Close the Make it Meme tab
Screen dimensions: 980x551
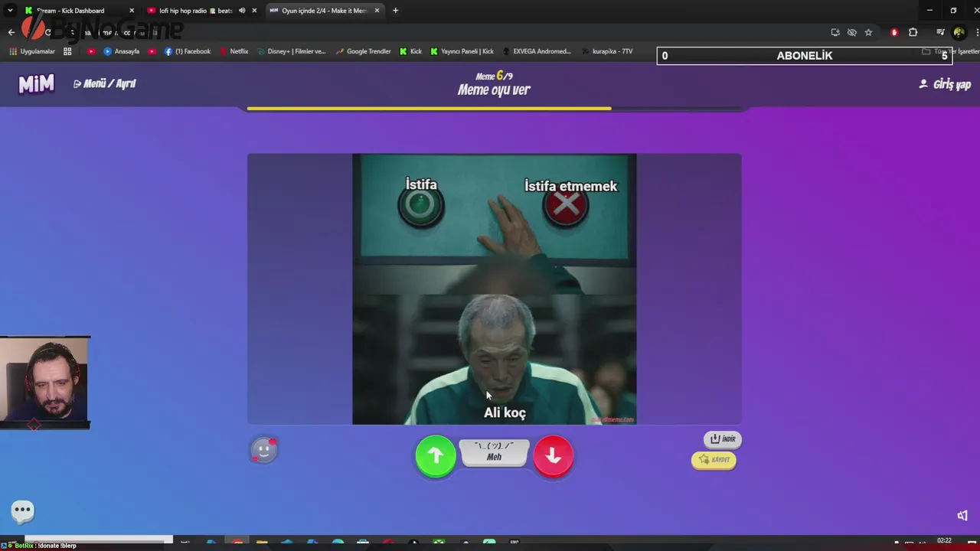pyautogui.click(x=377, y=11)
